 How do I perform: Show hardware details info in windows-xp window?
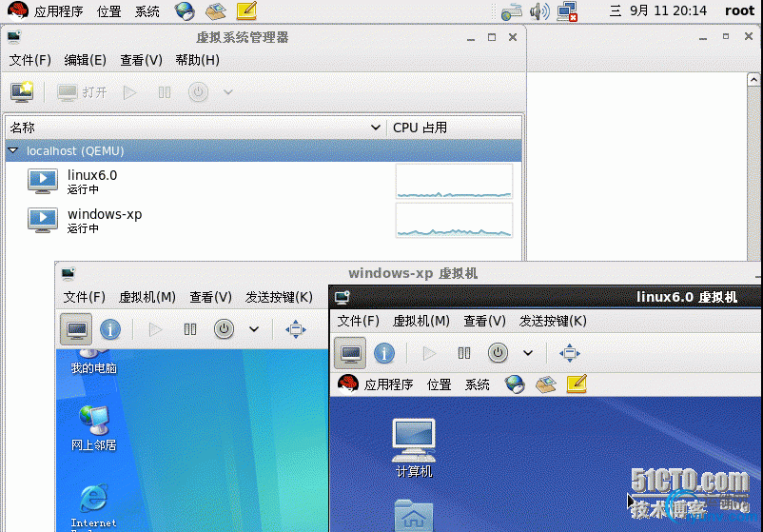pyautogui.click(x=110, y=329)
